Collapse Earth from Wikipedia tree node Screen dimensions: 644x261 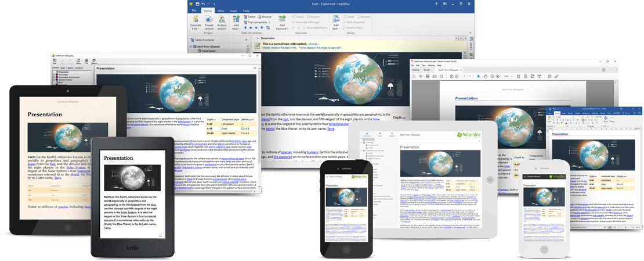coord(191,46)
